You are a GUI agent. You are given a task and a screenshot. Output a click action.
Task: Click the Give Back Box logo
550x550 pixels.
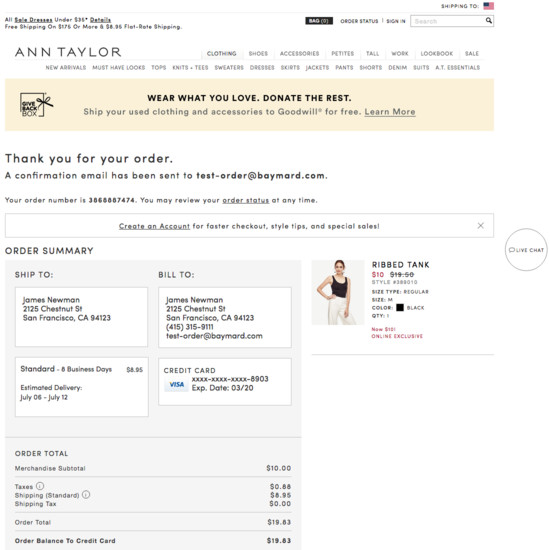tap(36, 105)
